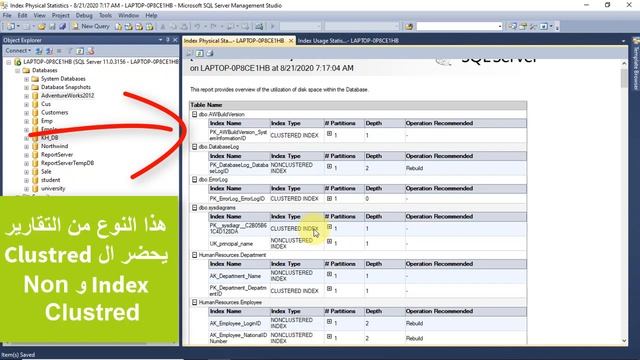Image resolution: width=640 pixels, height=360 pixels.
Task: Click the Undo toolbar icon
Action: [197, 27]
